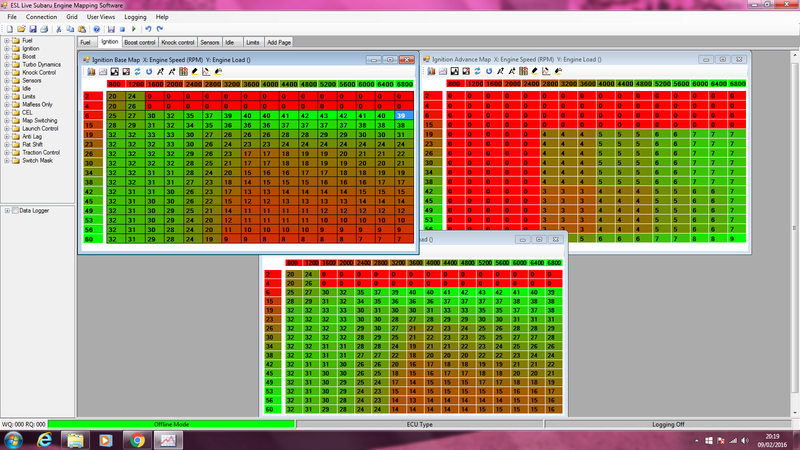Expand the Ignition folder in the tree
Viewport: 800px width, 450px height.
point(7,49)
